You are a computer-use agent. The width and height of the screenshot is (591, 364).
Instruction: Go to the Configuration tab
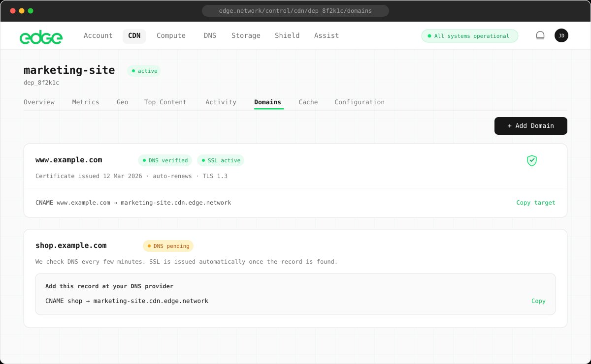pos(360,102)
